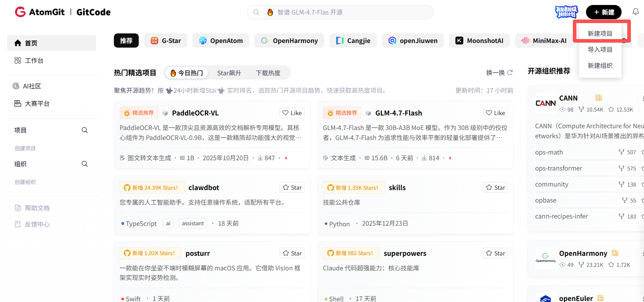Star the superpowers repository
This screenshot has height=302, width=644.
pyautogui.click(x=495, y=253)
